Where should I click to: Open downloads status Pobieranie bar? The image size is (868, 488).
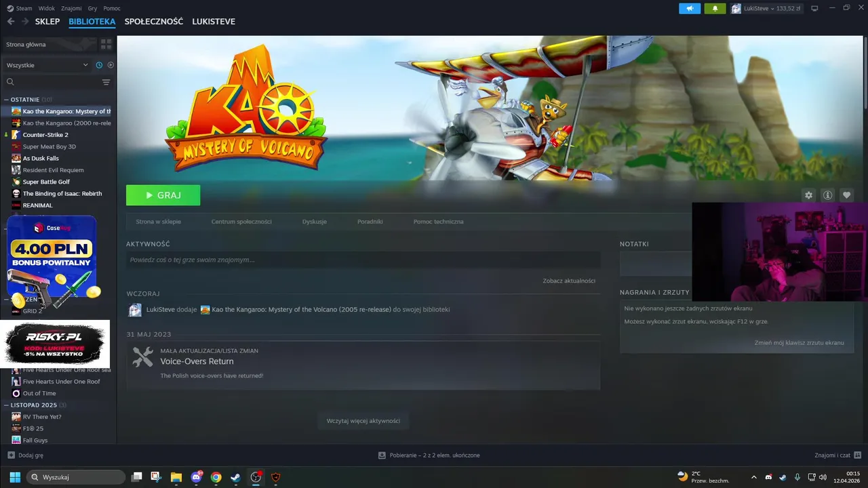click(429, 455)
